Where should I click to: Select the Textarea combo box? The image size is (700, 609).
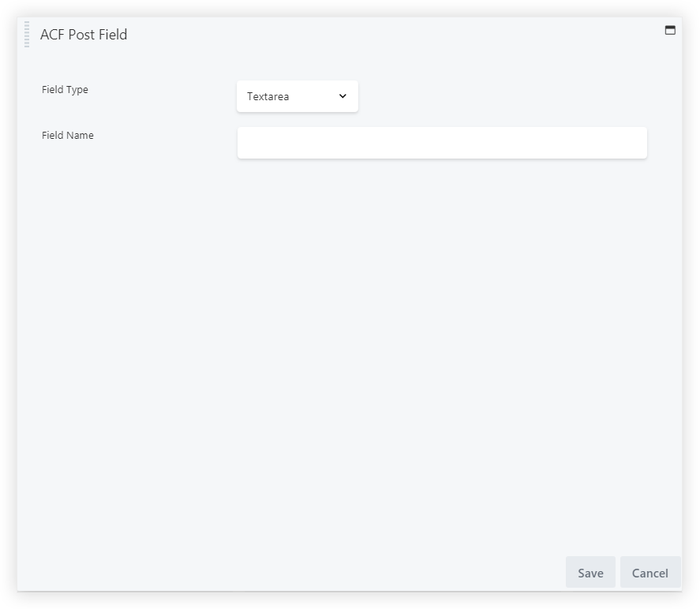click(x=297, y=96)
